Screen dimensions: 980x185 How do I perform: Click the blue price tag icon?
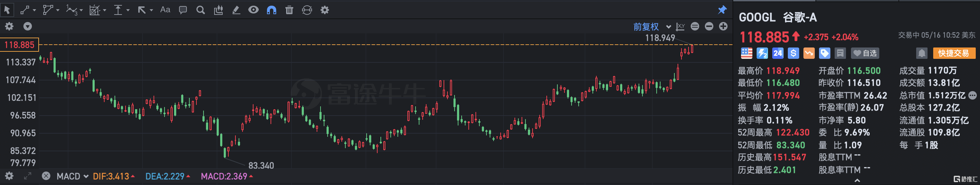(x=824, y=53)
